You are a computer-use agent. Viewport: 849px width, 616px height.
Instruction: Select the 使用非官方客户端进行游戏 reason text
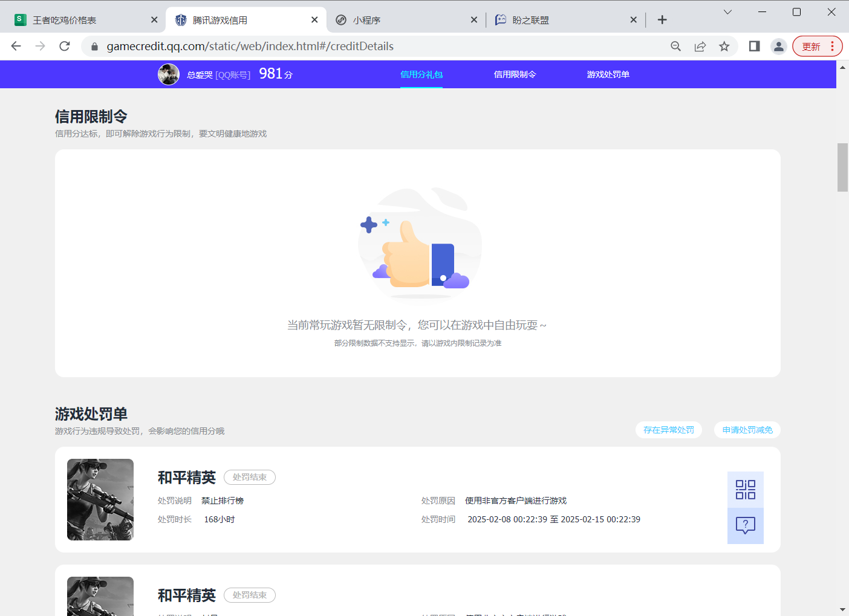516,501
